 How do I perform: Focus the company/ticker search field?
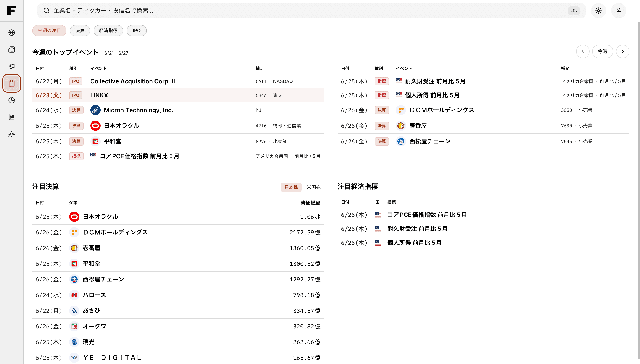point(311,11)
